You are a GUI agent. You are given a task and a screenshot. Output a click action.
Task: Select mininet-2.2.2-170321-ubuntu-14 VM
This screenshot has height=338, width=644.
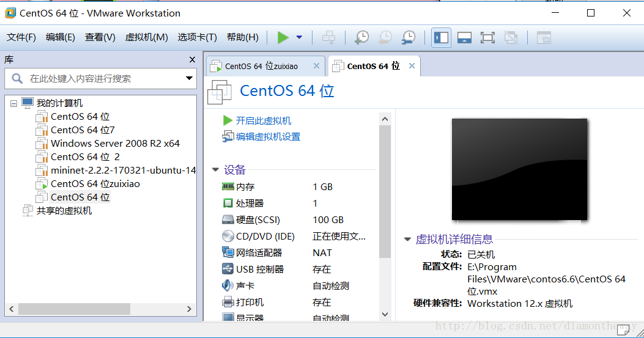click(123, 171)
